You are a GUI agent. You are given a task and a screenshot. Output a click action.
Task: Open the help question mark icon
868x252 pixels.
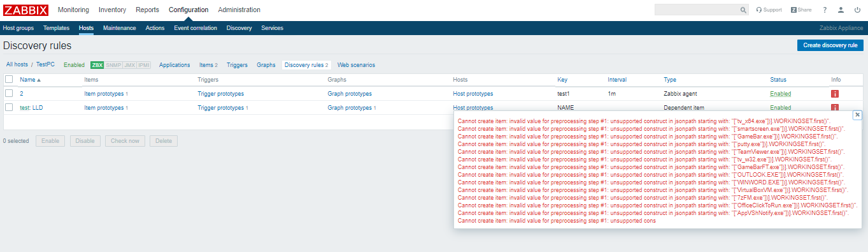(x=825, y=10)
